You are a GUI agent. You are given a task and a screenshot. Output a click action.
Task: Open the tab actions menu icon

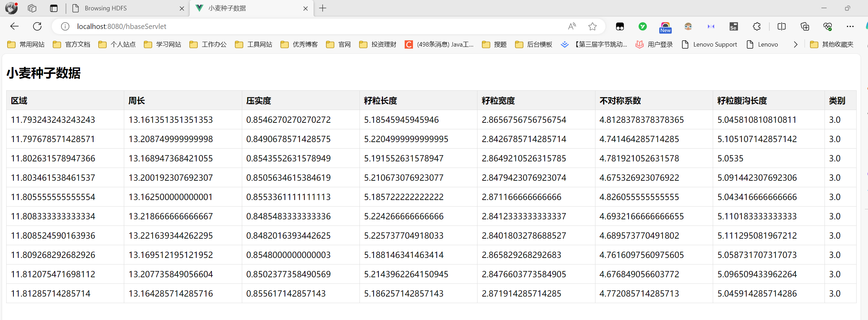54,8
